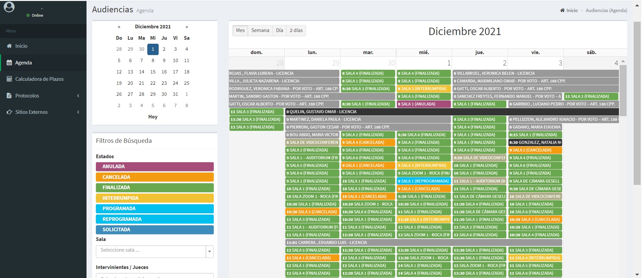Expand the Sitios Externos submenu chevron
This screenshot has width=644, height=278.
click(x=78, y=112)
